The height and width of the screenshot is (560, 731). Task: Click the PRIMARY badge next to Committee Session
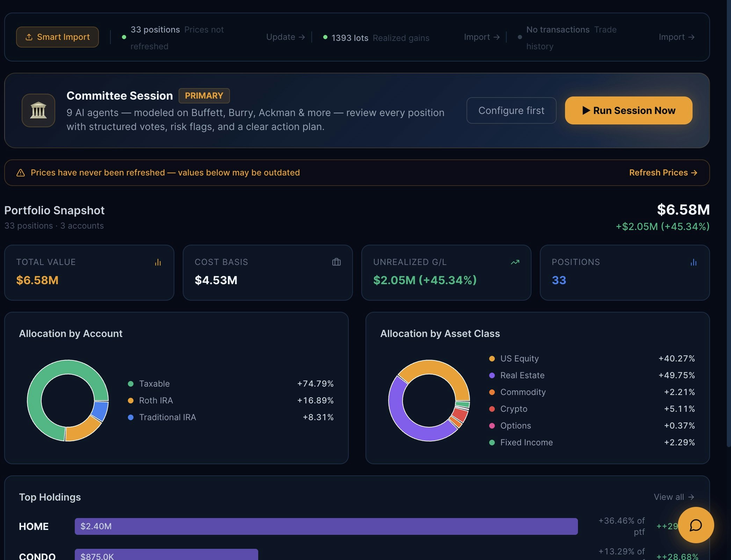[x=204, y=96]
